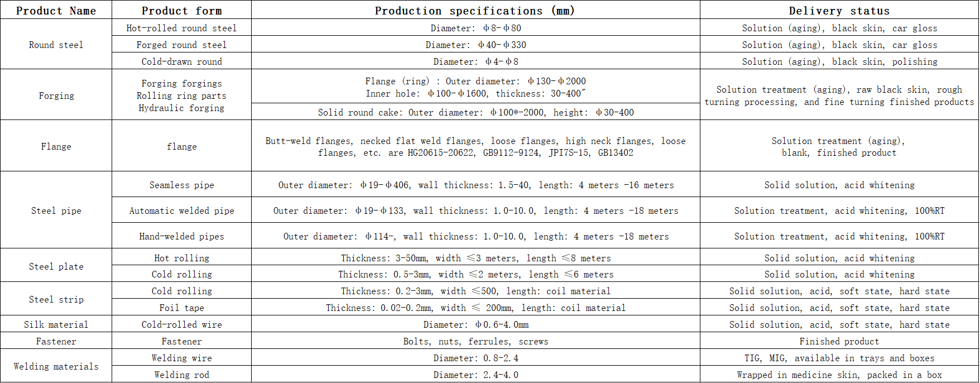The width and height of the screenshot is (980, 383).
Task: Click the Cold-rolled wire cell
Action: [x=181, y=324]
